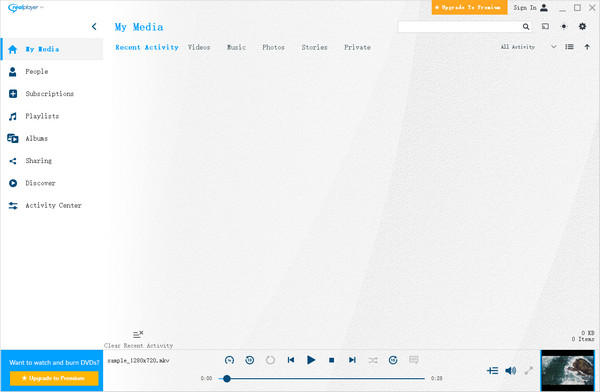Toggle shuffle mode
The width and height of the screenshot is (600, 392).
tap(373, 360)
